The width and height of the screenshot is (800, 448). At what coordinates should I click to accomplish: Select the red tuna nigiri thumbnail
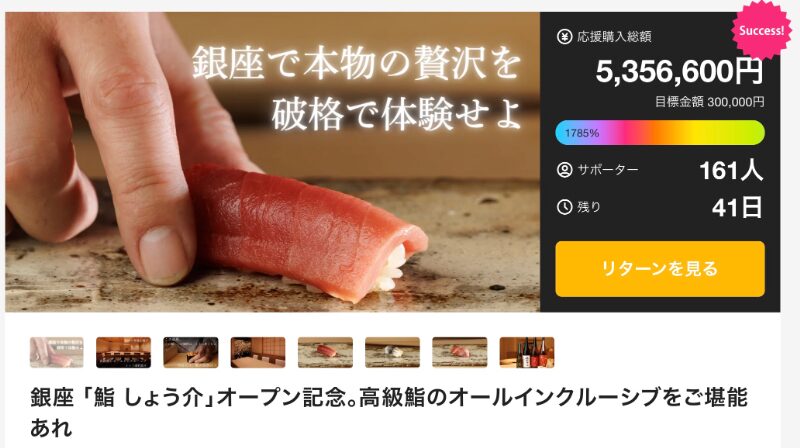point(325,352)
